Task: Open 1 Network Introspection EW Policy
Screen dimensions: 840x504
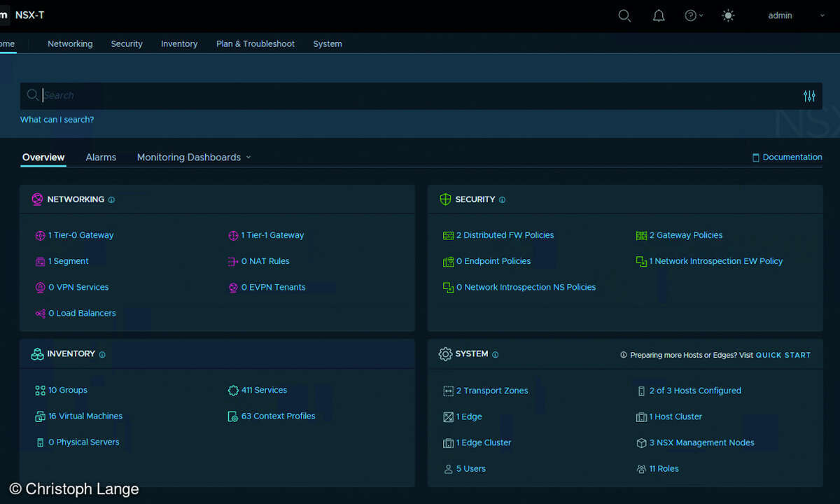Action: (716, 261)
